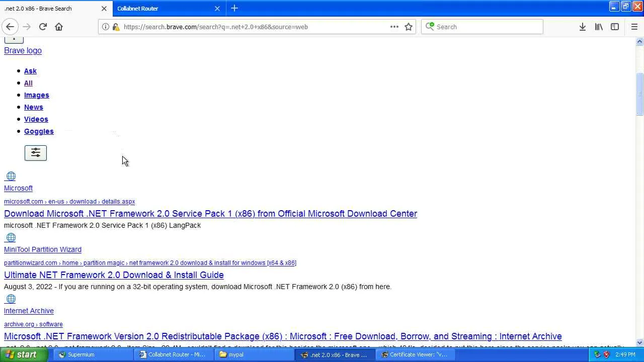Click the LangPack result description text
This screenshot has width=644, height=362.
(102, 225)
